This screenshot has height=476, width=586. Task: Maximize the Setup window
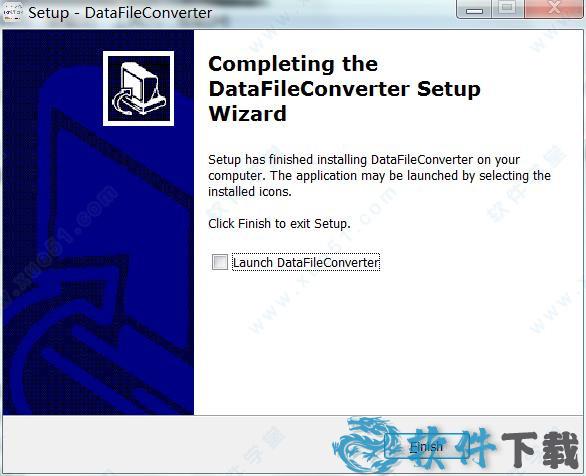pyautogui.click(x=508, y=9)
